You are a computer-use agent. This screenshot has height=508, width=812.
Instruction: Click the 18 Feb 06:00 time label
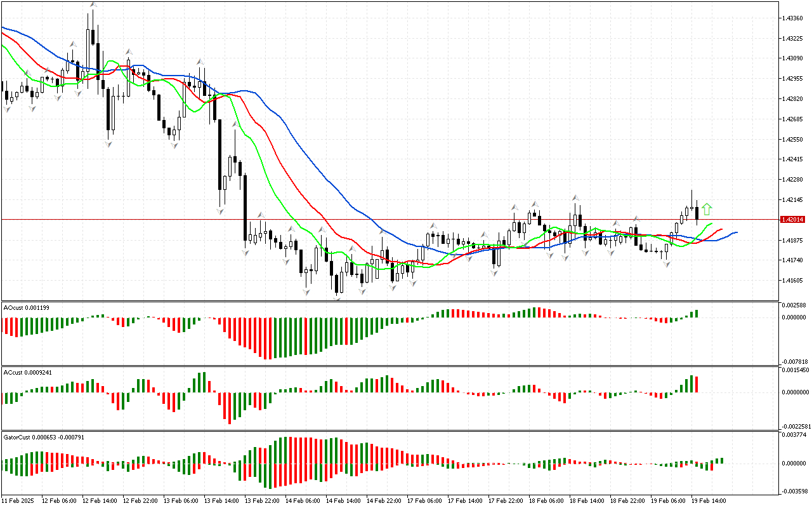point(547,501)
